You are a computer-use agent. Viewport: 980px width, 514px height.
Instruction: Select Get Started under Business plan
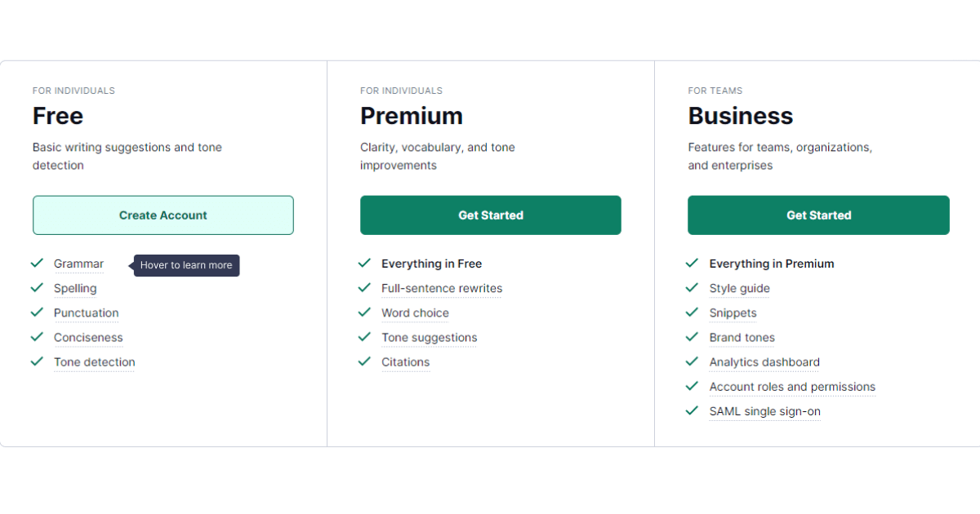tap(818, 215)
